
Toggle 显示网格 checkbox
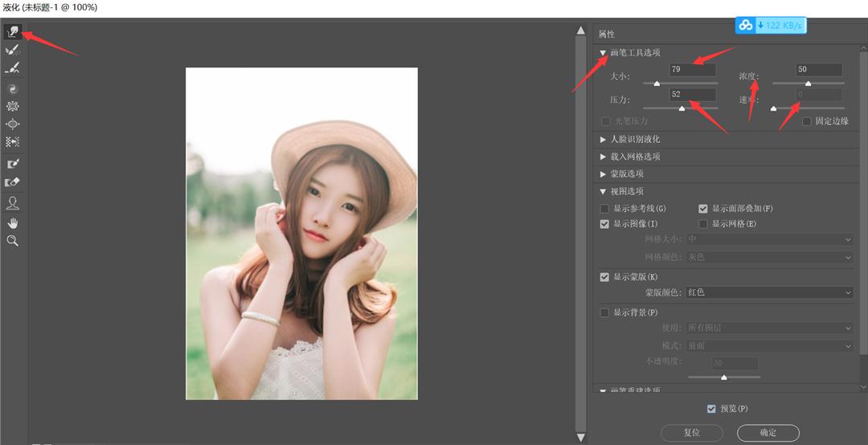tap(703, 224)
